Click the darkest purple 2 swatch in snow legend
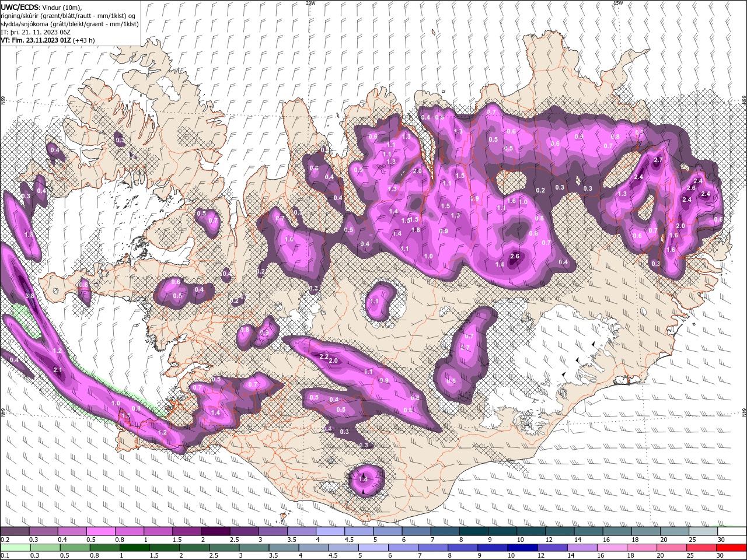The width and height of the screenshot is (747, 560). click(x=215, y=531)
